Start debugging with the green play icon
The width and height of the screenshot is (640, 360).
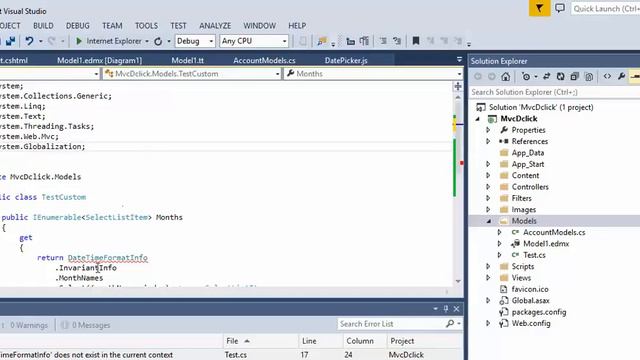79,41
